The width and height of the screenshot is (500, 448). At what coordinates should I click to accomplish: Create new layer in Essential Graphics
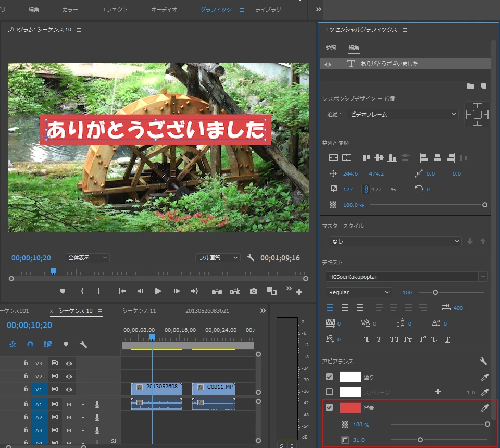[x=483, y=86]
